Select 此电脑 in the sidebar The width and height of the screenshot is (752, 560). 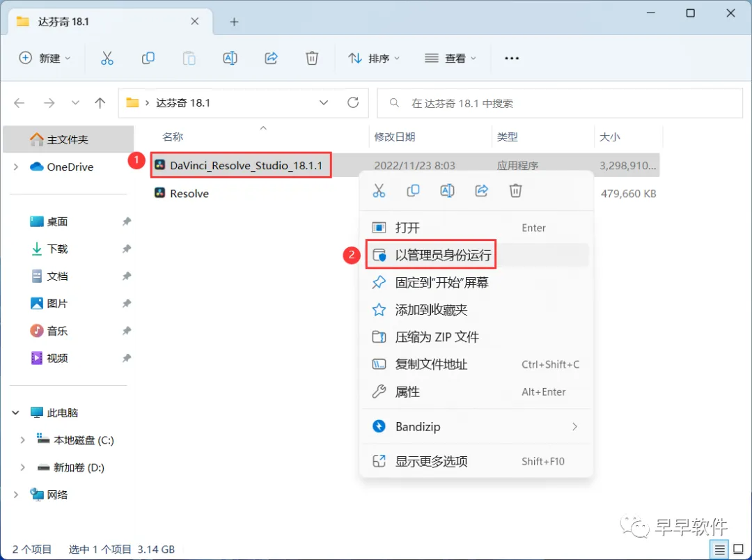[63, 412]
